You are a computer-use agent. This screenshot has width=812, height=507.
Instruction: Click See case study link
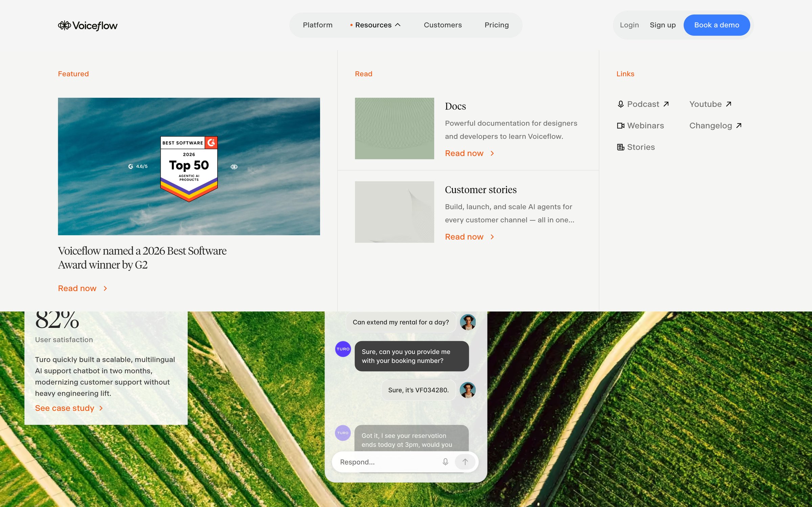click(65, 409)
